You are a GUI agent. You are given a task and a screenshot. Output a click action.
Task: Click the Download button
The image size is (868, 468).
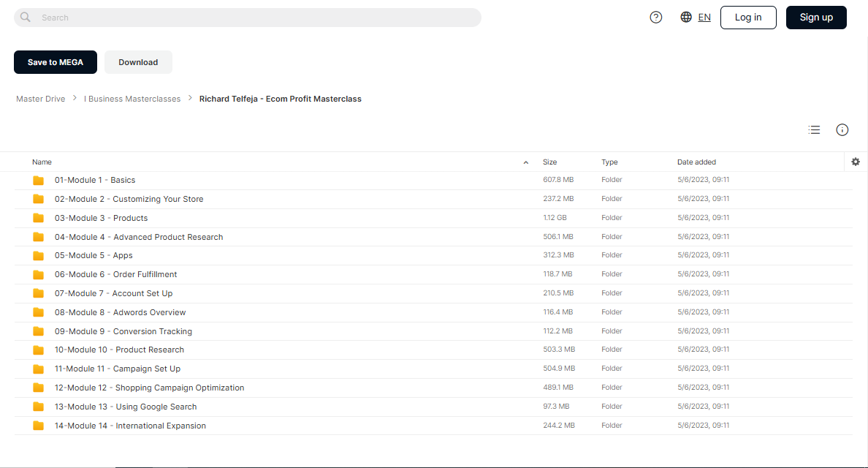[138, 62]
